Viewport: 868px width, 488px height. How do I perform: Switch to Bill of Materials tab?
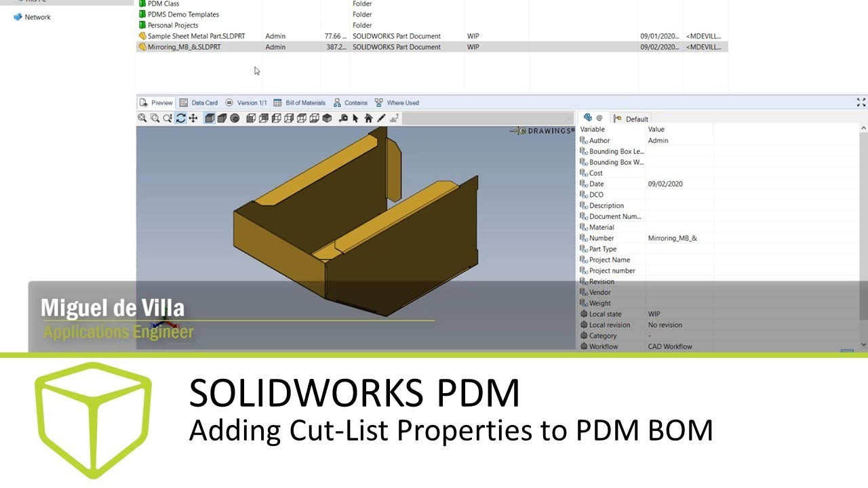[x=300, y=103]
